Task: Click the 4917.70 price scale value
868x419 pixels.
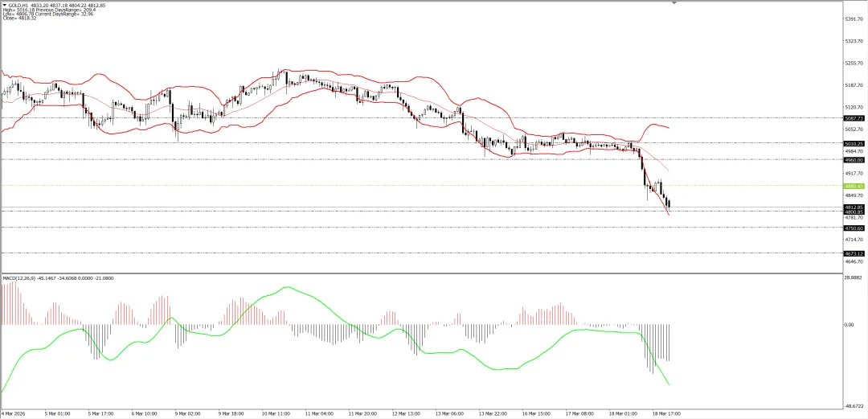Action: coord(854,173)
